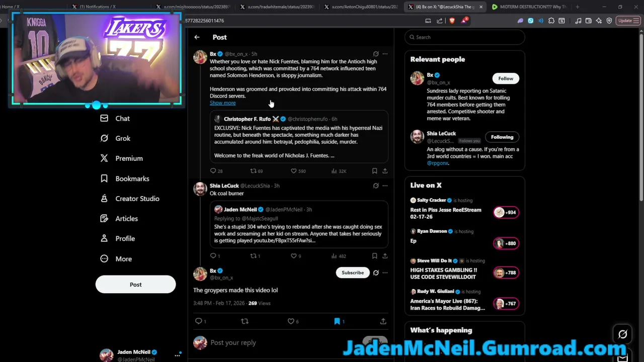The width and height of the screenshot is (644, 362).
Task: Switch to Notifications / X browser tab
Action: [x=94, y=7]
